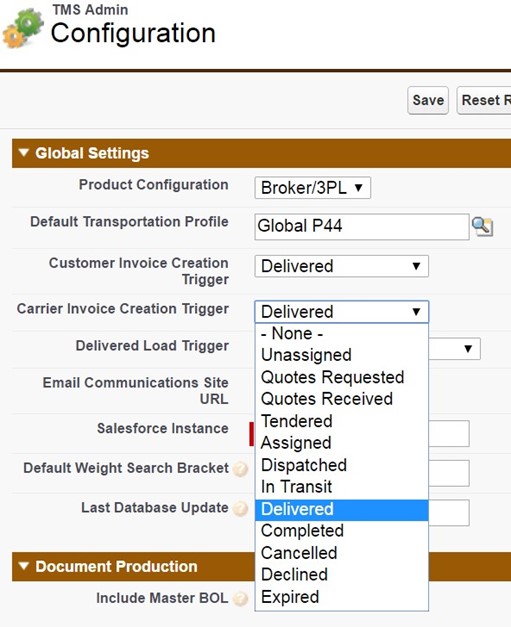The image size is (511, 627).
Task: Select Expired at the bottom of list
Action: (341, 597)
